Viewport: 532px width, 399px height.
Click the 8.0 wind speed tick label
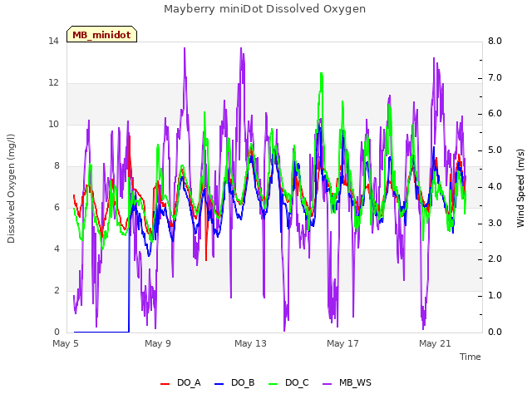pos(495,41)
